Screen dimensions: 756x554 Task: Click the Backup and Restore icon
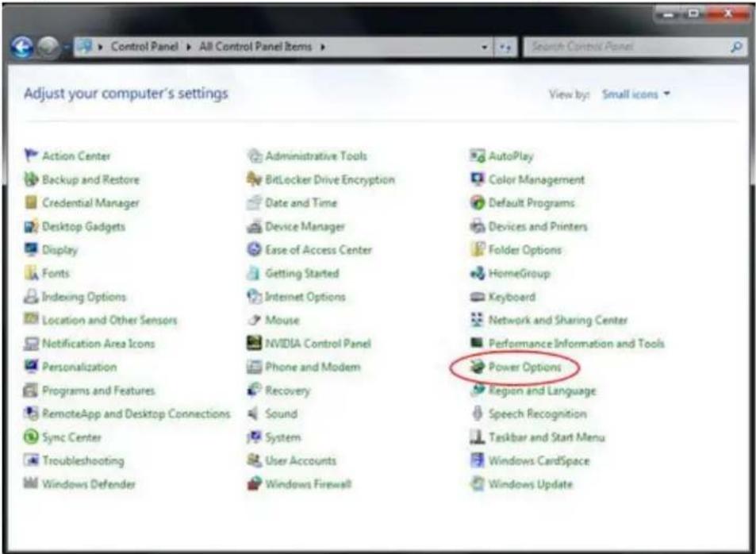pyautogui.click(x=31, y=179)
